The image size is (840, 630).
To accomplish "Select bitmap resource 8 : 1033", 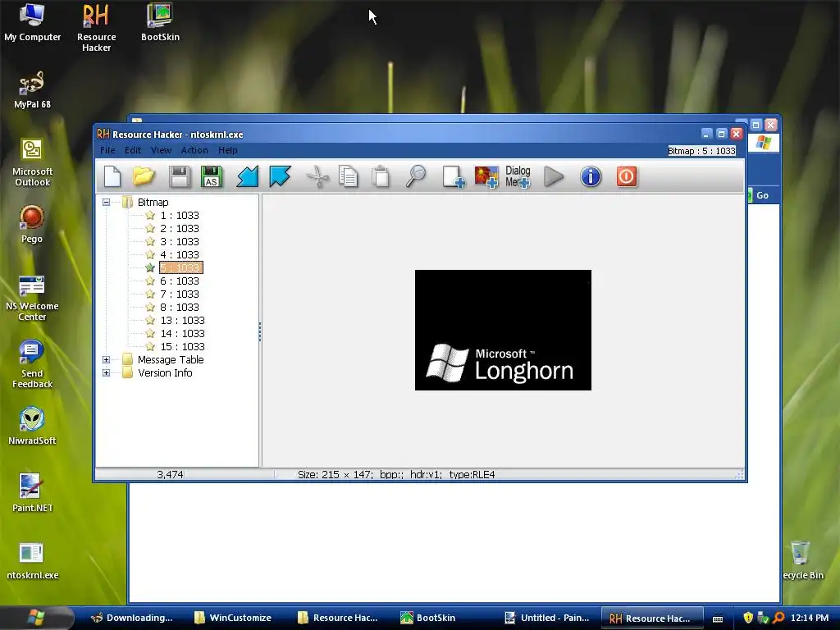I will pyautogui.click(x=180, y=308).
